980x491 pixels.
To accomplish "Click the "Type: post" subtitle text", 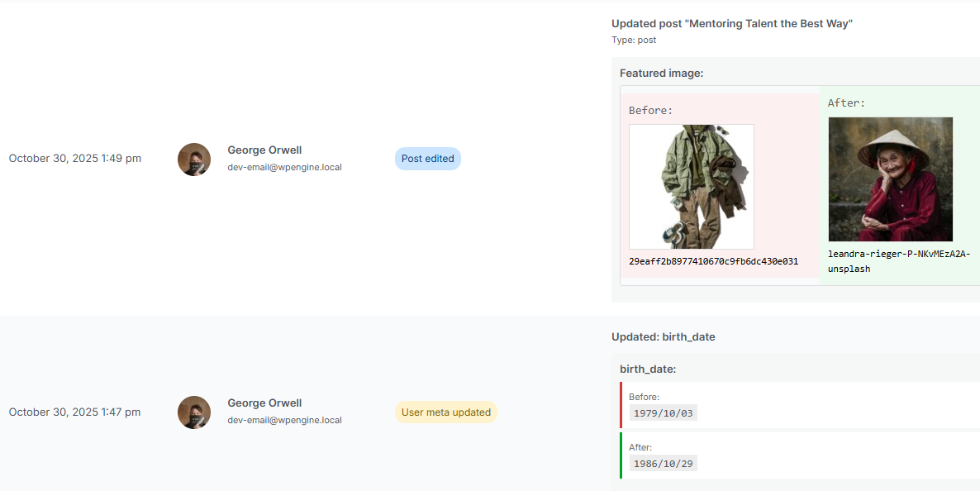I will click(x=634, y=40).
